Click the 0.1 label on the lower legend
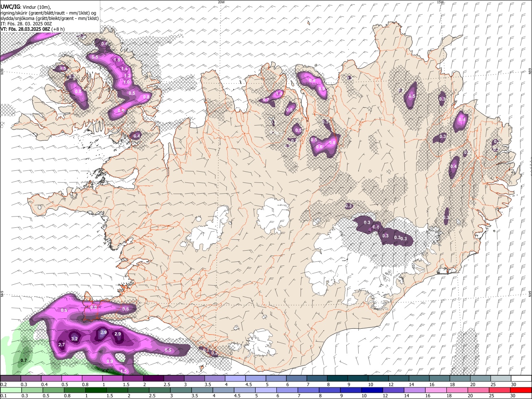Screen dimensions: 532x399 [3, 396]
